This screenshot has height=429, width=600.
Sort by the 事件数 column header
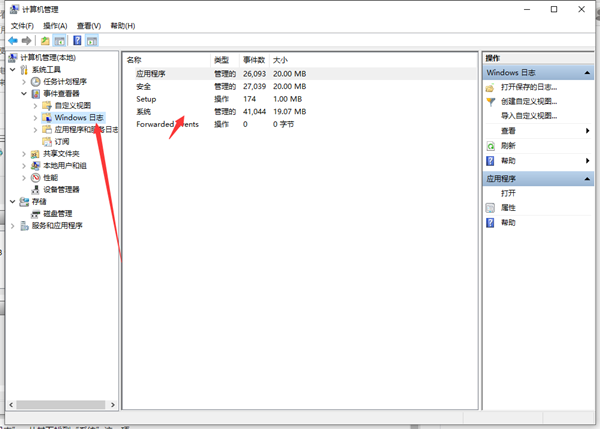pyautogui.click(x=254, y=60)
